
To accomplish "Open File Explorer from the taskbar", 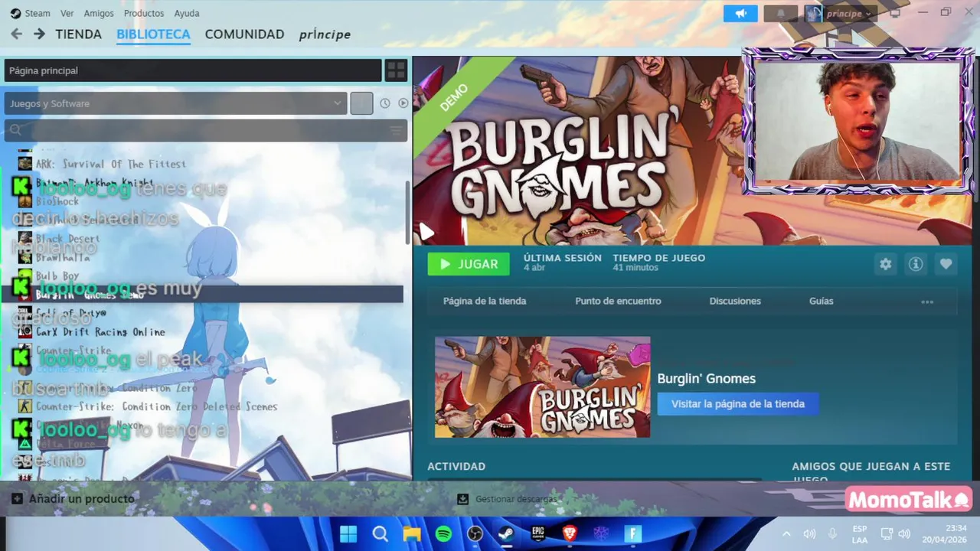I will click(412, 533).
